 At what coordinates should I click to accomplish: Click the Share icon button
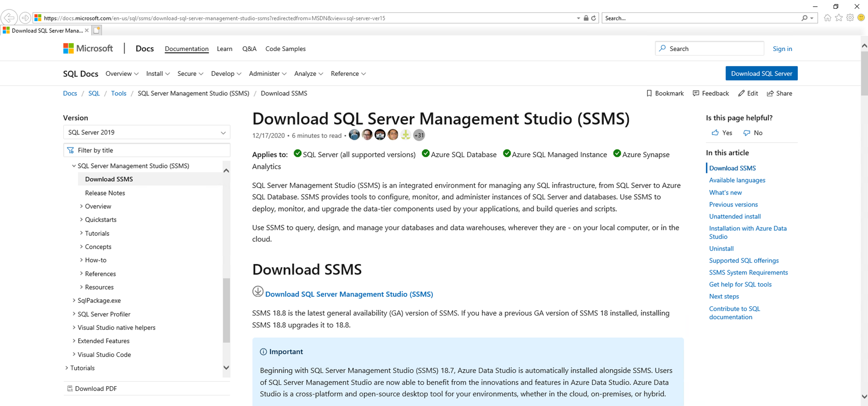[779, 93]
